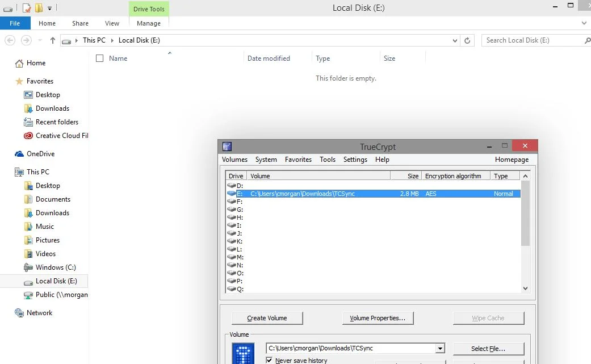Image resolution: width=591 pixels, height=364 pixels.
Task: Switch to the Share ribbon tab
Action: (80, 23)
